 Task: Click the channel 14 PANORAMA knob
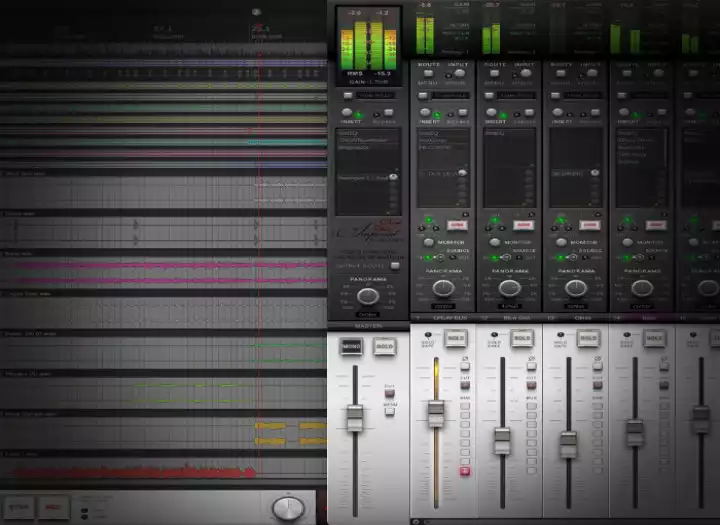point(642,288)
